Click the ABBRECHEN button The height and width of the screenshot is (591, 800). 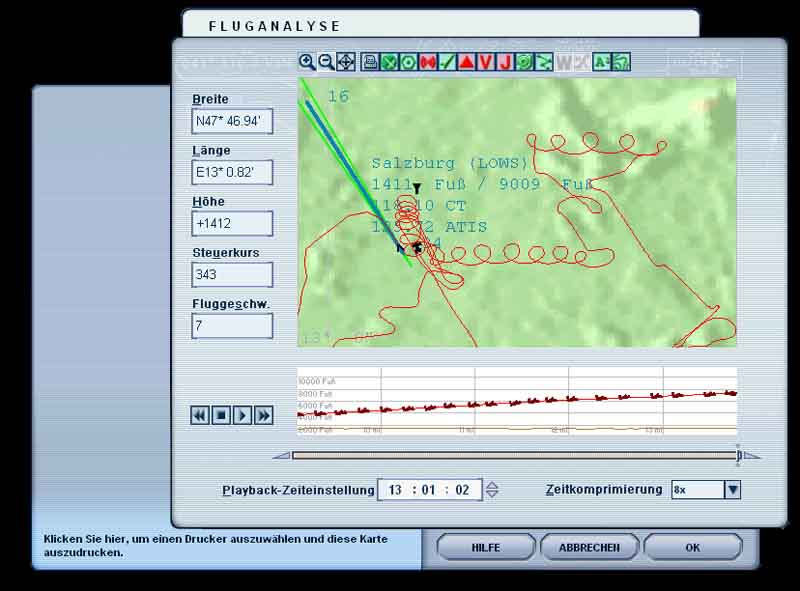click(x=589, y=548)
